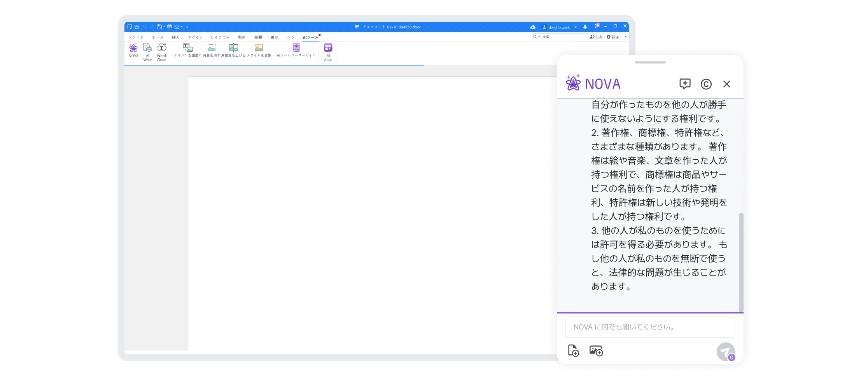Launch the Word Cloud tool
This screenshot has height=373, width=868.
pos(161,52)
